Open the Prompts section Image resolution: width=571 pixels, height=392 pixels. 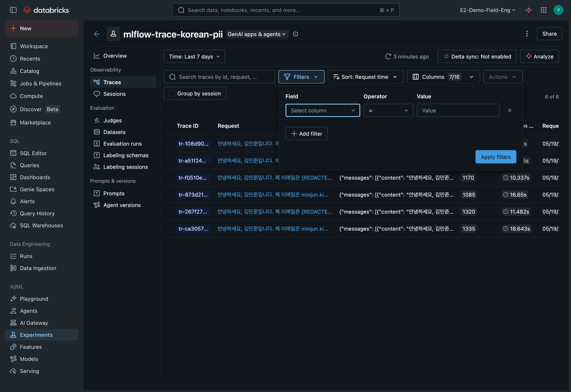[x=123, y=193]
